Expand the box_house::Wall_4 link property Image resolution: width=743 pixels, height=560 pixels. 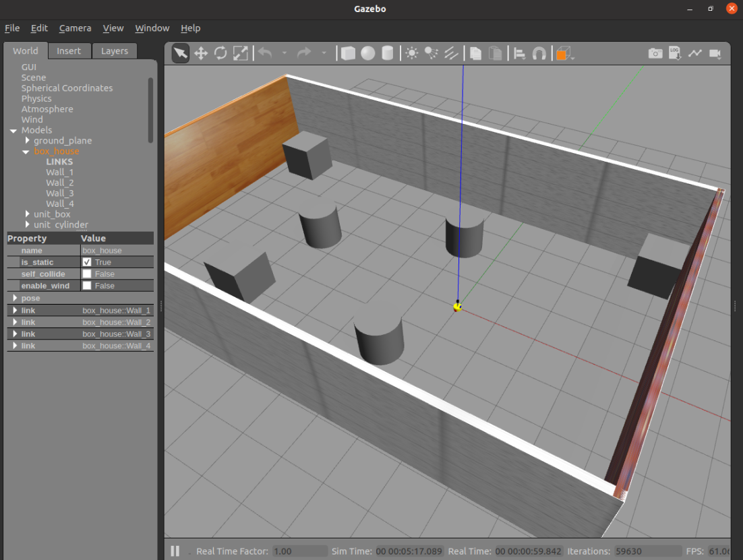(x=15, y=346)
